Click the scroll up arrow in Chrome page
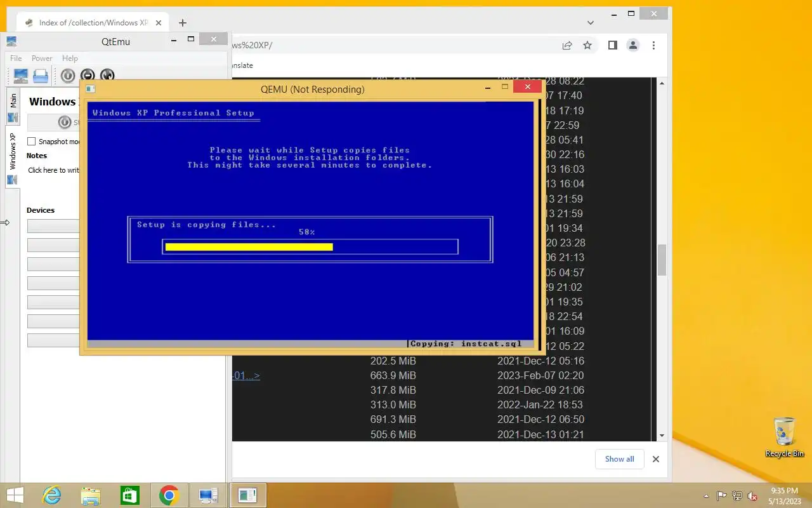 (662, 83)
